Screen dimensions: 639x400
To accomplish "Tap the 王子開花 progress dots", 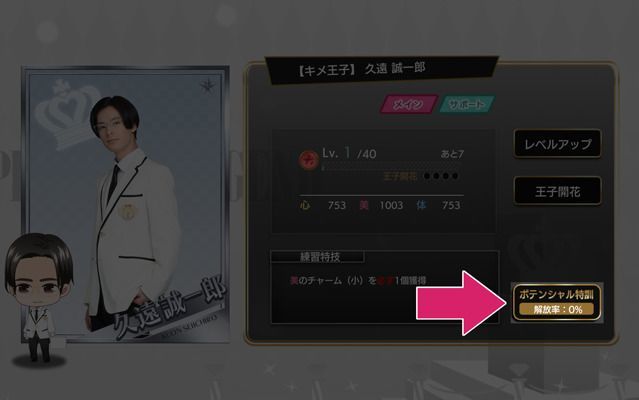I will coord(441,176).
